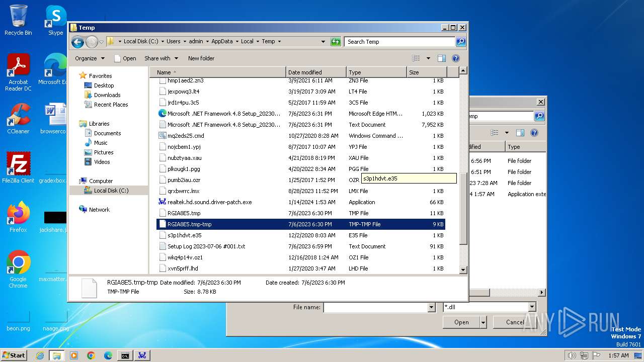Open Google Chrome desktop shortcut

pos(18,269)
